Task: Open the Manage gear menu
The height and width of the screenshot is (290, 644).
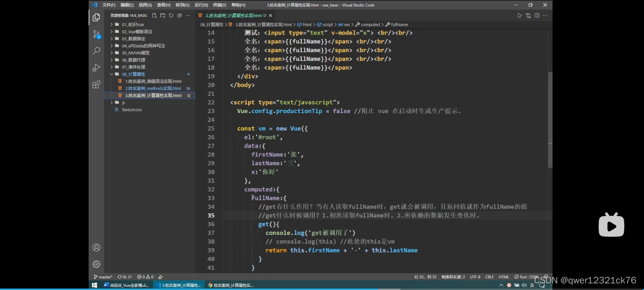Action: click(96, 264)
